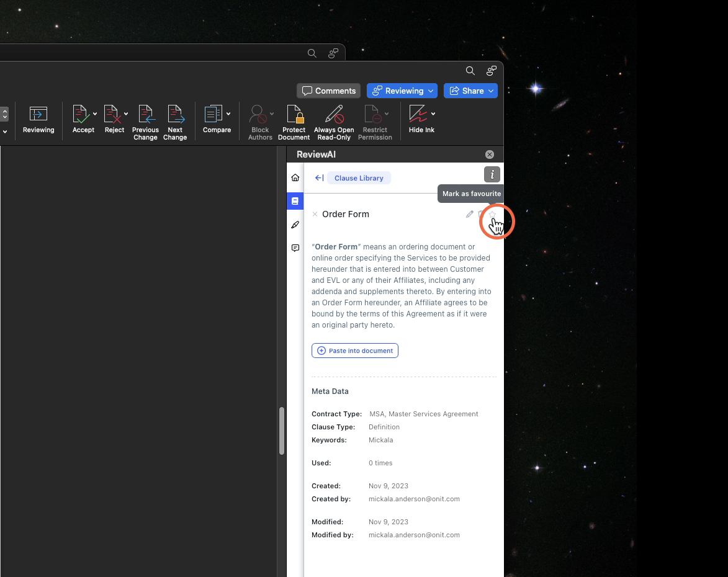Go to Previous Change
This screenshot has height=577, width=728.
pyautogui.click(x=145, y=123)
